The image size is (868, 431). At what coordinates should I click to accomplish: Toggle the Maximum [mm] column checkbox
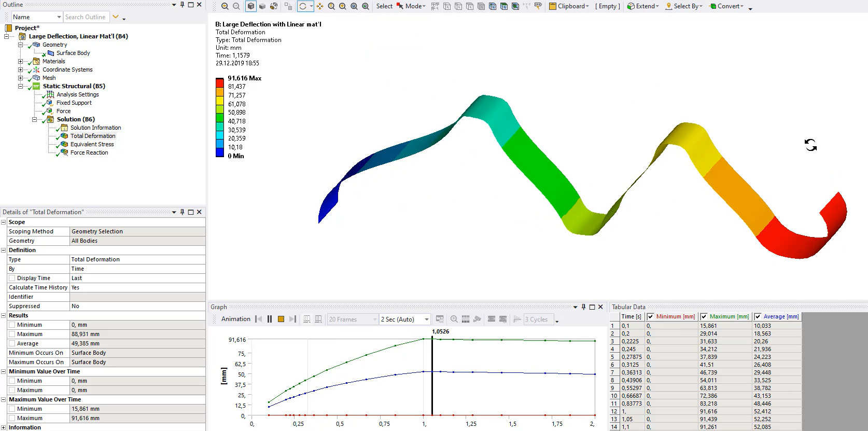704,316
